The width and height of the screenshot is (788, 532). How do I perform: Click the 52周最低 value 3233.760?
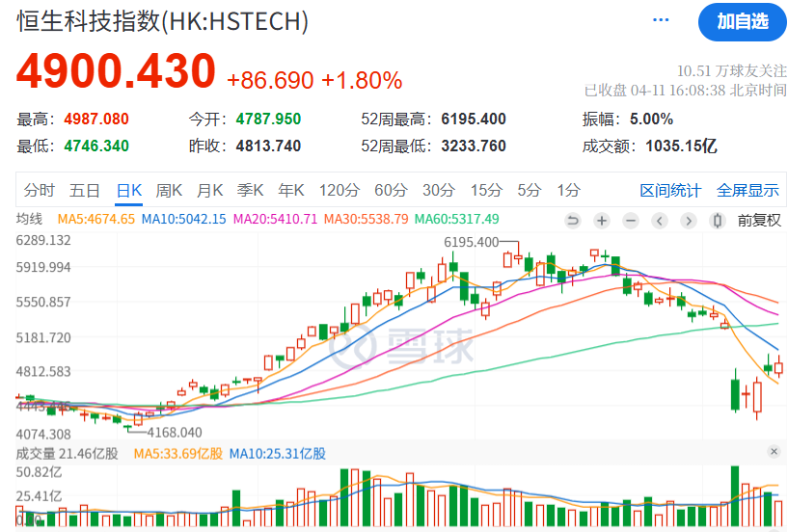point(474,146)
